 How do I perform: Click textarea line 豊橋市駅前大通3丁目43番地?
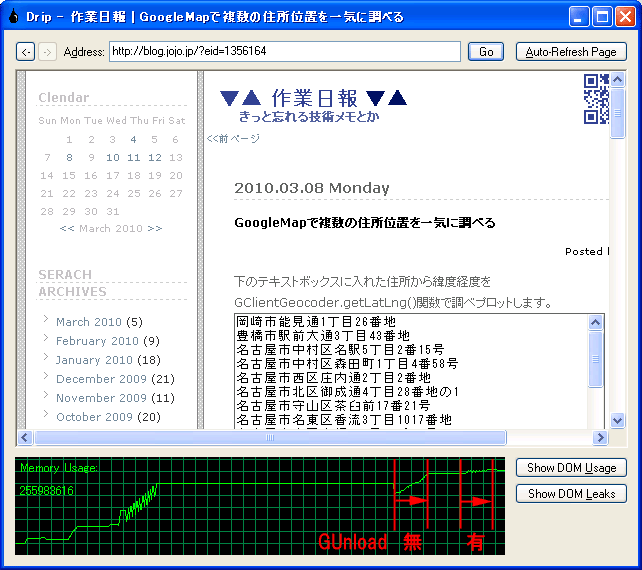tap(323, 336)
